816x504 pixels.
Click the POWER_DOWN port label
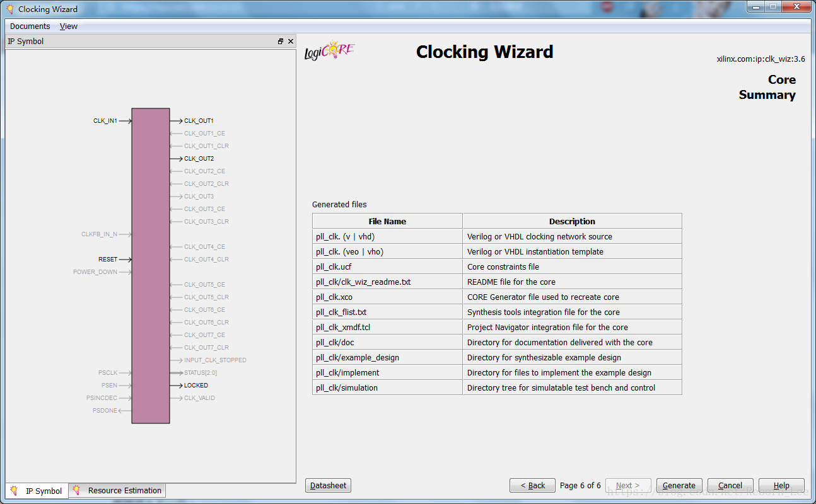(x=95, y=272)
